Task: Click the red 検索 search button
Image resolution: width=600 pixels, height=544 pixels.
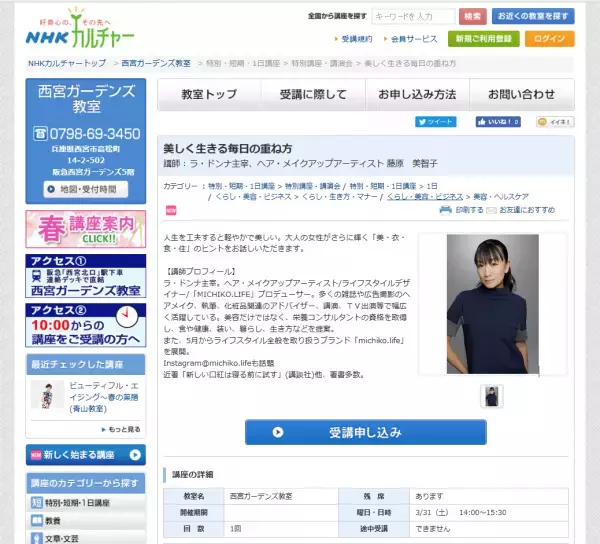Action: (x=473, y=16)
